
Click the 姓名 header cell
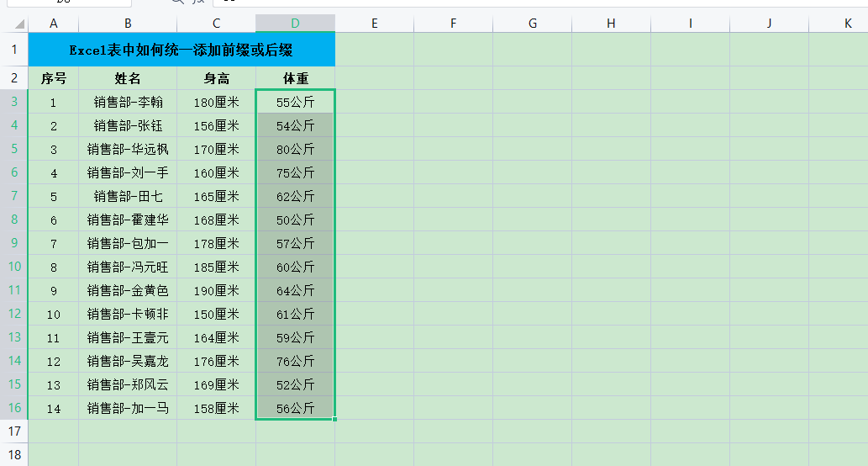pyautogui.click(x=128, y=78)
